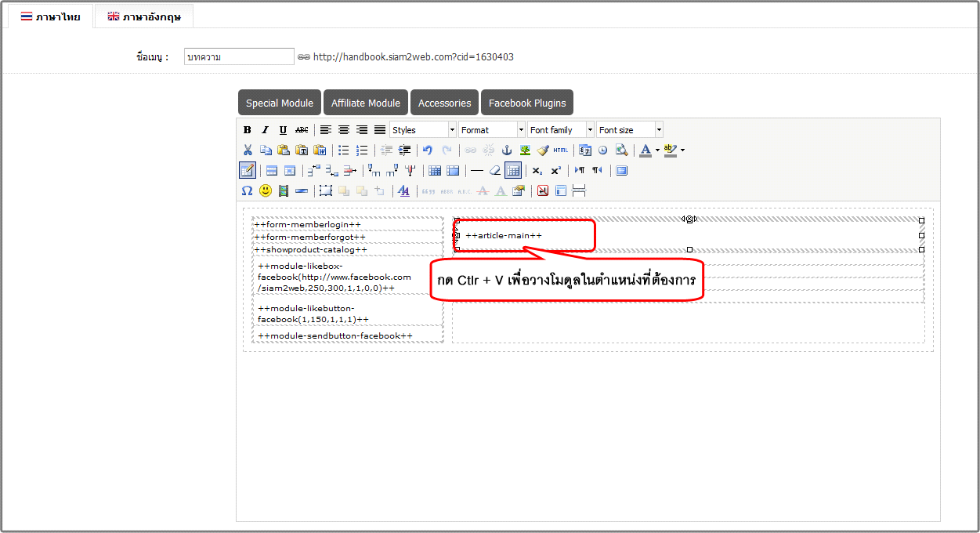Image resolution: width=980 pixels, height=533 pixels.
Task: Open the CSS style properties editor
Action: (x=404, y=190)
